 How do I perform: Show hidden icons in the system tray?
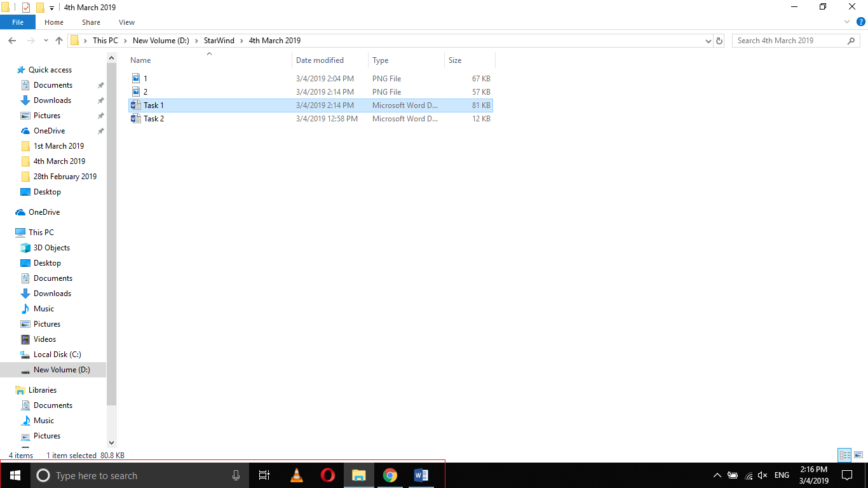point(717,475)
